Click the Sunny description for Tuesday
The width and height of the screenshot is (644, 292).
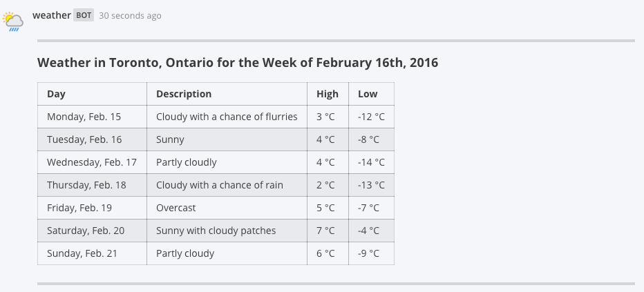pyautogui.click(x=170, y=139)
